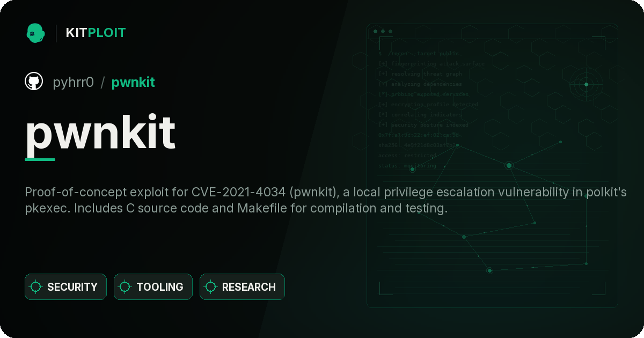
Task: Select the TOOLING tag badge
Action: 153,287
